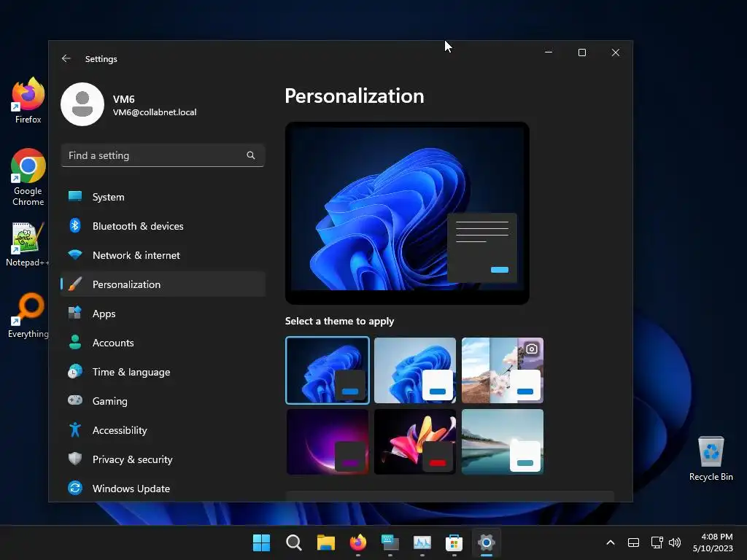Open the clock showing 4:08 PM

point(713,542)
